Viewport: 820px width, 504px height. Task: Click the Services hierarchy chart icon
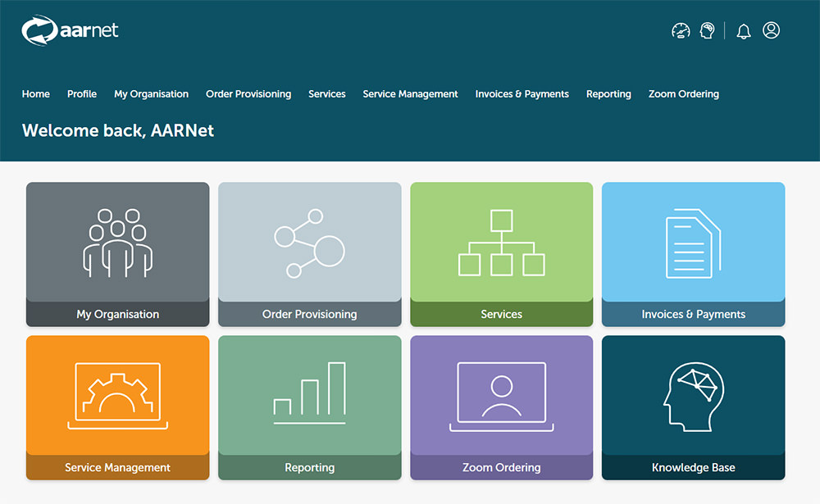(x=502, y=243)
